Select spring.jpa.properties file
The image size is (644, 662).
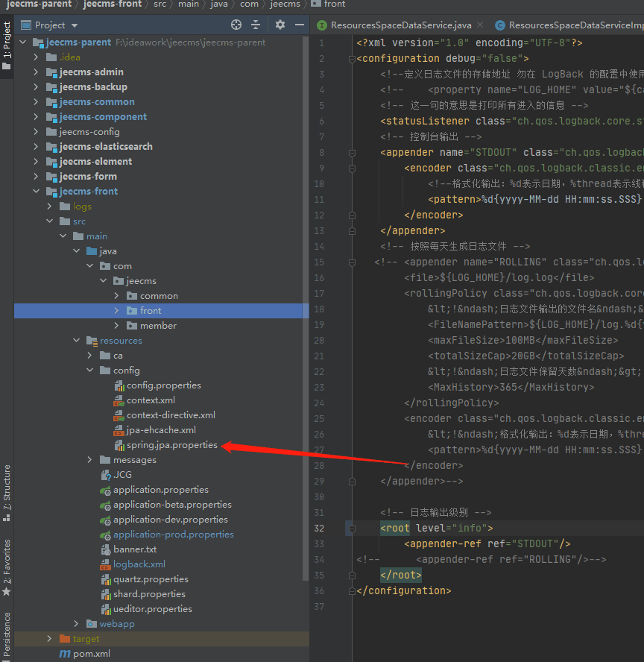tap(171, 445)
